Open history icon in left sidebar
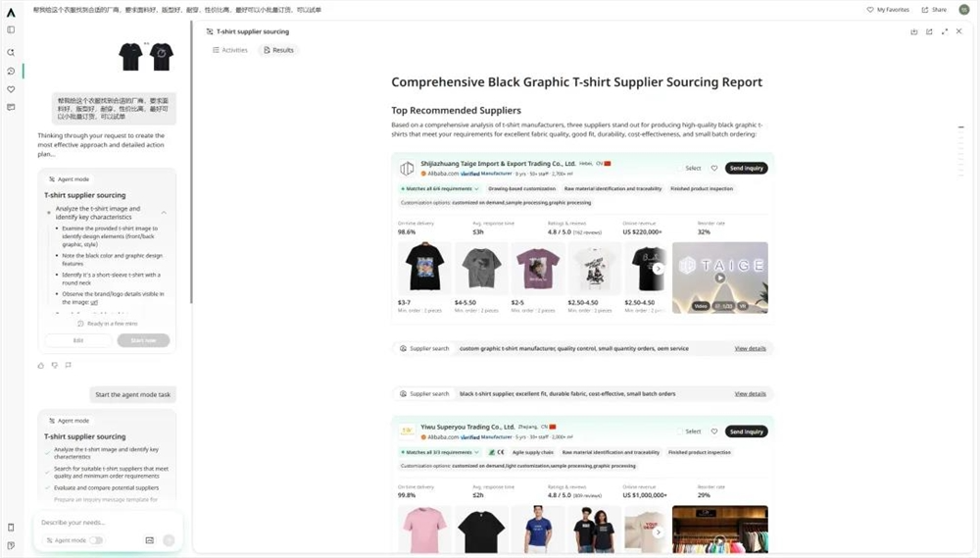This screenshot has height=558, width=980. 11,72
